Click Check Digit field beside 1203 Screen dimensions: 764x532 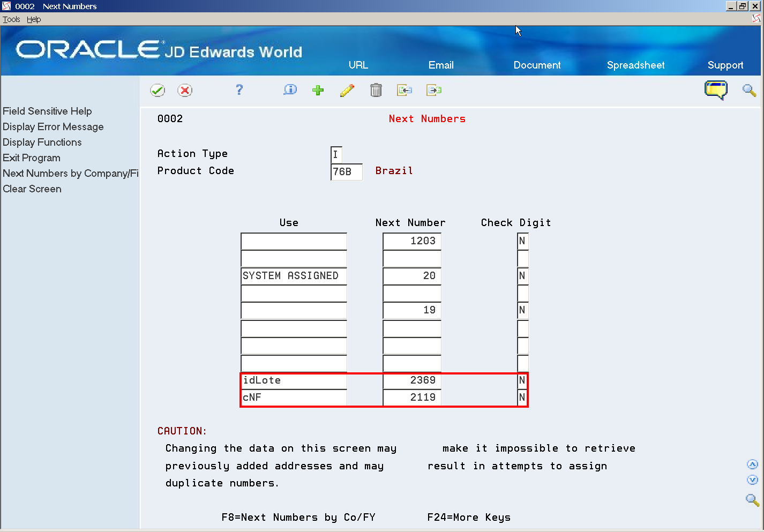(x=523, y=241)
